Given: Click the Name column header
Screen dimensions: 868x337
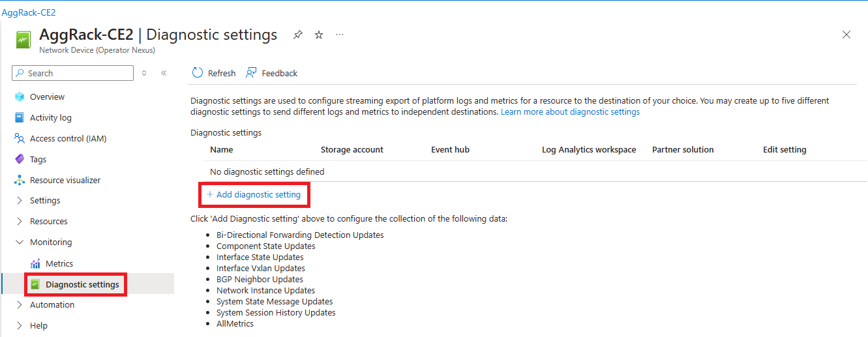Looking at the screenshot, I should (222, 149).
